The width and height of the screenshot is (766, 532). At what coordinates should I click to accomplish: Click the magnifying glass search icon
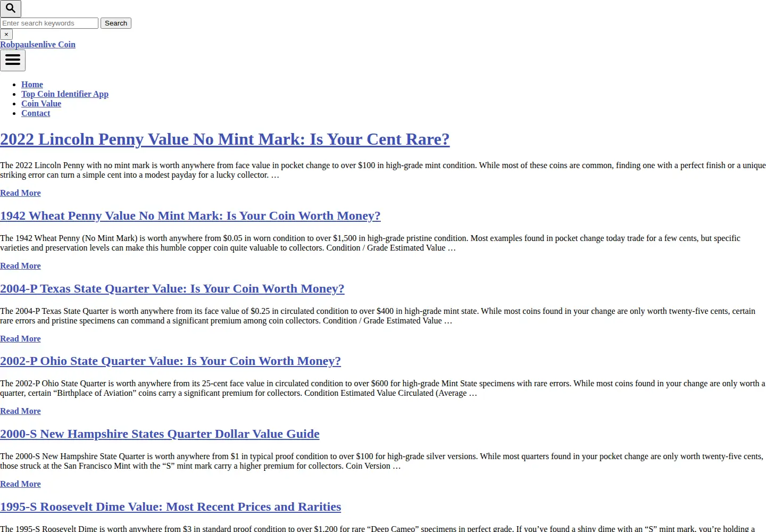pyautogui.click(x=11, y=9)
